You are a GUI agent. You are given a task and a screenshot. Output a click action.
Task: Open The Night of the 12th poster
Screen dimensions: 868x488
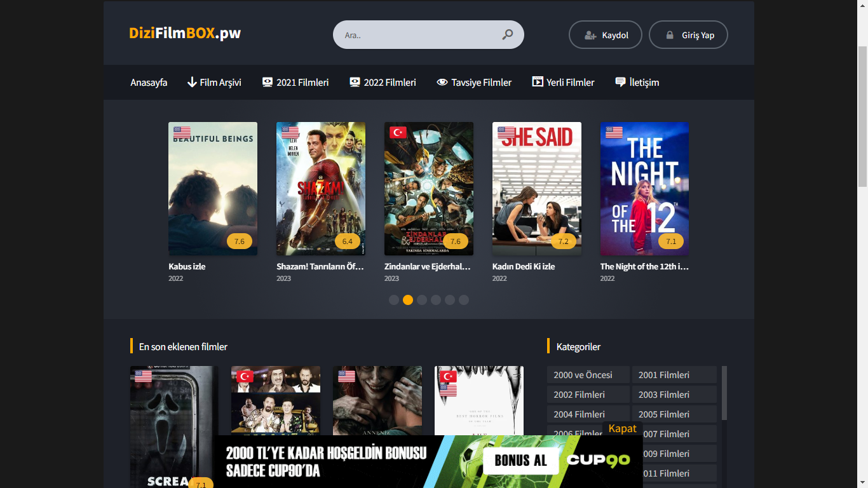(x=644, y=188)
